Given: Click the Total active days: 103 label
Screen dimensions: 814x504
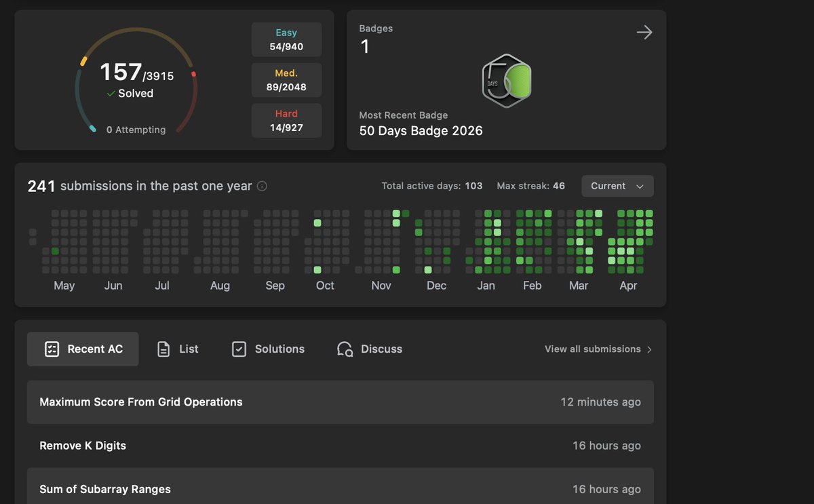Looking at the screenshot, I should click(x=432, y=186).
